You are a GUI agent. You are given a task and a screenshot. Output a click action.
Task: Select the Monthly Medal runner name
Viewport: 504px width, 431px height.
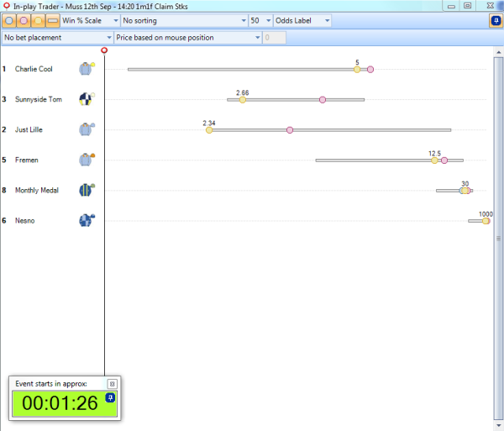37,191
